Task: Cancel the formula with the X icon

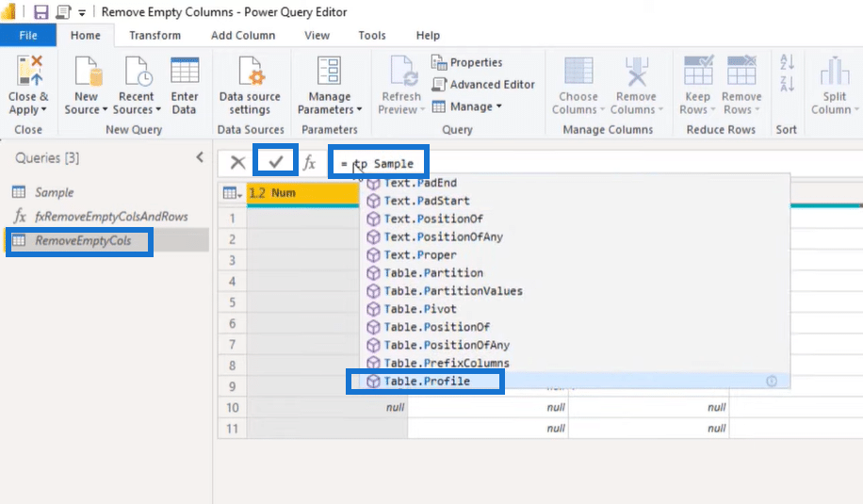Action: [x=237, y=162]
